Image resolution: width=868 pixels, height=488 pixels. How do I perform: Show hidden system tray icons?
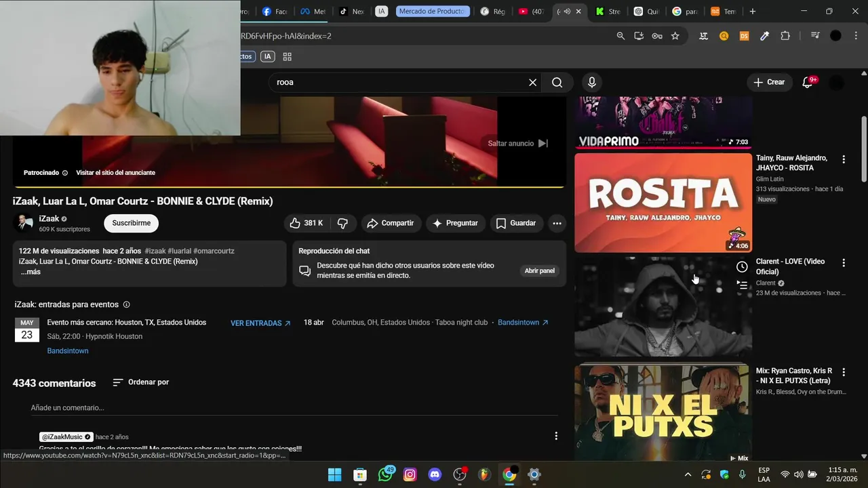(688, 474)
